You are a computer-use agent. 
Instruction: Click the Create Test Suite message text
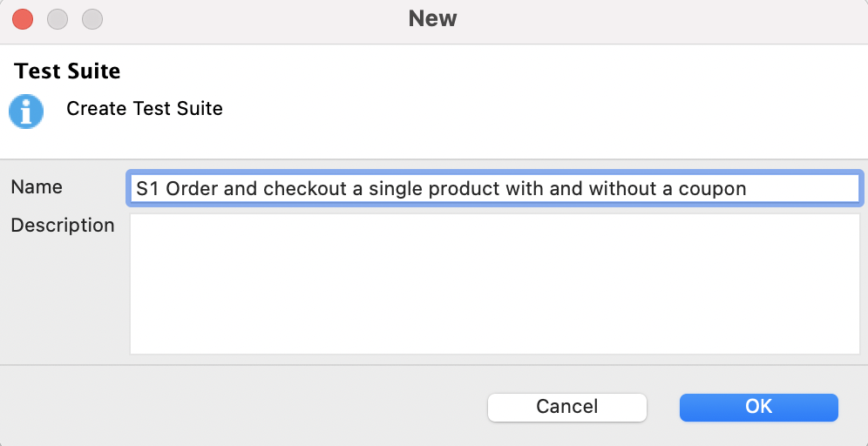click(145, 109)
